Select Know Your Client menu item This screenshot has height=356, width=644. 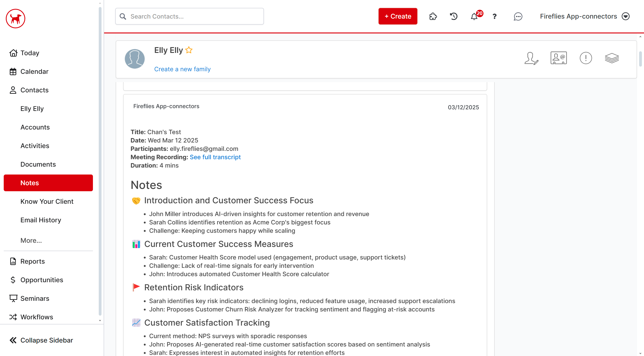tap(47, 201)
